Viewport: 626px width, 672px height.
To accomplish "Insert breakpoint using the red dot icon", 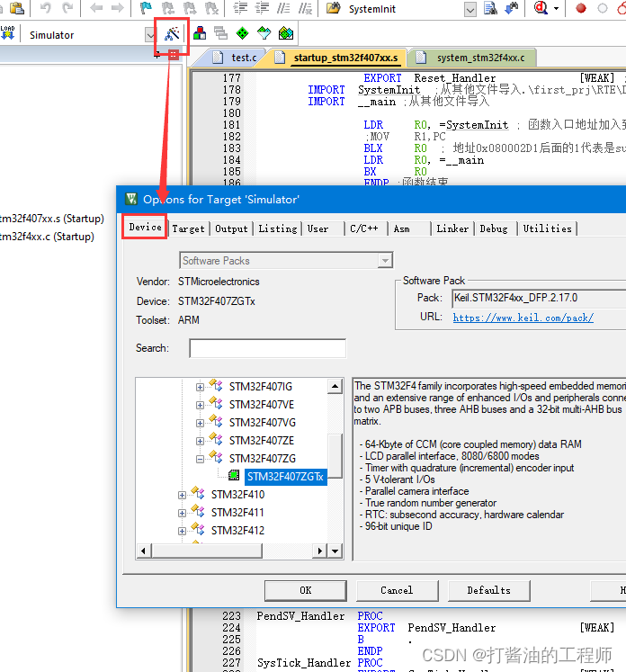I will coord(581,8).
